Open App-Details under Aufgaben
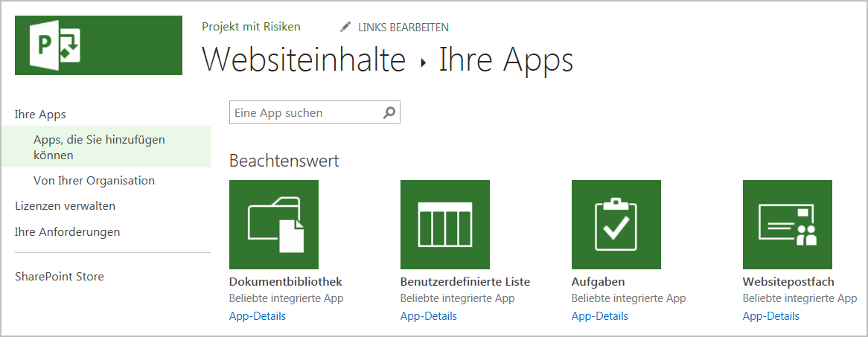 pos(600,316)
